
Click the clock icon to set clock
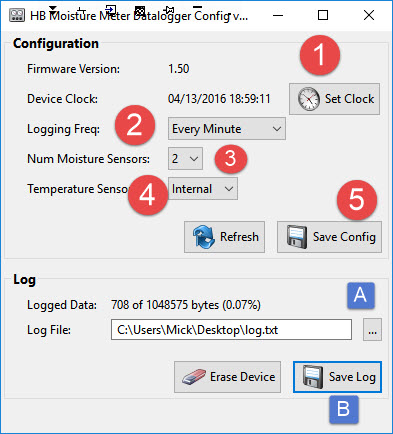309,99
